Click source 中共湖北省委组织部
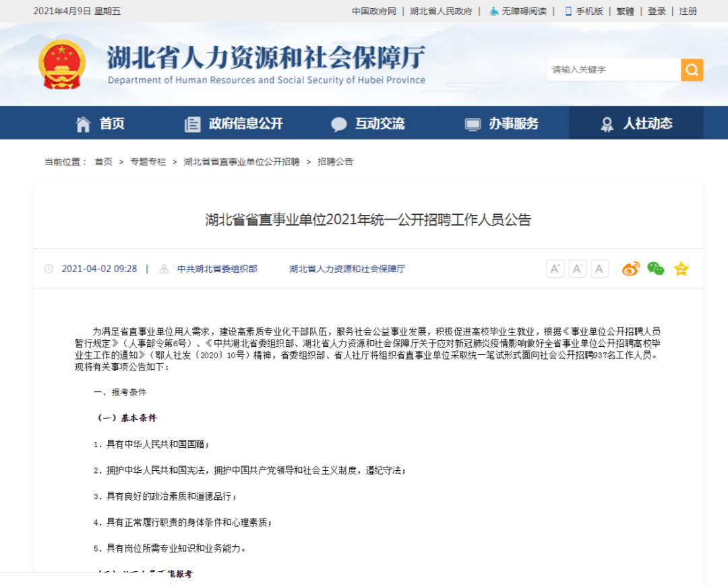The height and width of the screenshot is (586, 728). 217,269
